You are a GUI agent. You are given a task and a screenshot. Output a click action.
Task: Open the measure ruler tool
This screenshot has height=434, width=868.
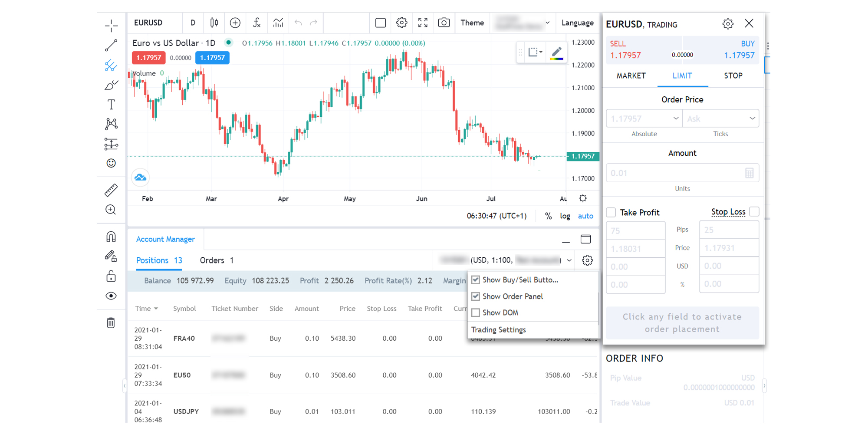point(111,190)
